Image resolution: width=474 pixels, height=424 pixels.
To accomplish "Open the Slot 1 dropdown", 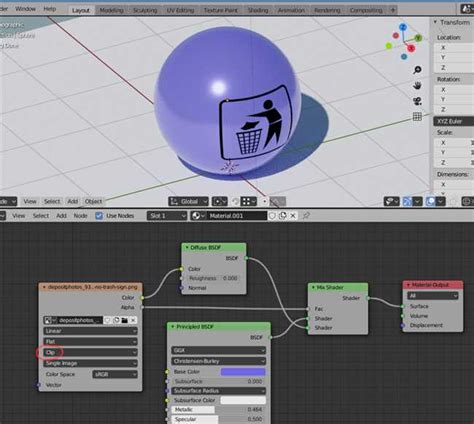I will tap(167, 216).
